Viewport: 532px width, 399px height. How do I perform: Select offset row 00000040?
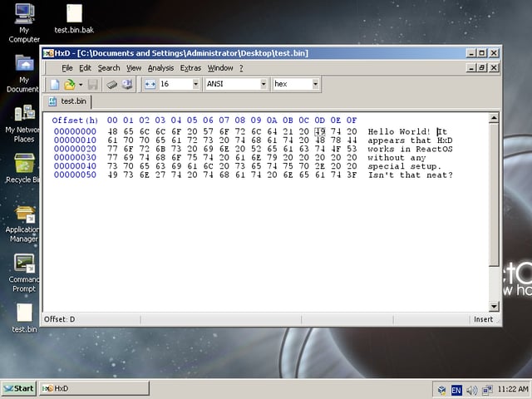tap(75, 166)
